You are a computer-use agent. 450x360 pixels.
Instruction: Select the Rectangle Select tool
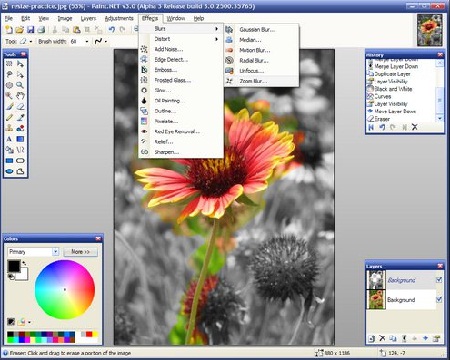9,63
